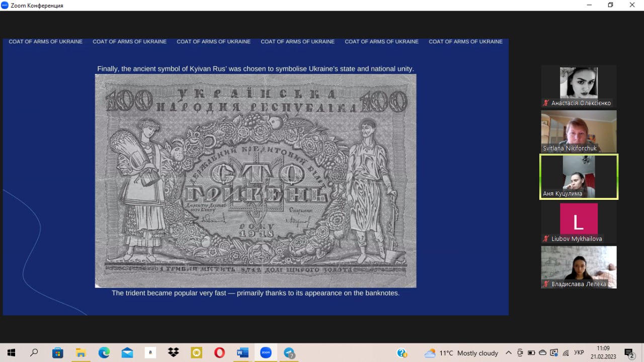Image resolution: width=644 pixels, height=362 pixels.
Task: Switch to Microsoft Word in taskbar
Action: click(243, 353)
